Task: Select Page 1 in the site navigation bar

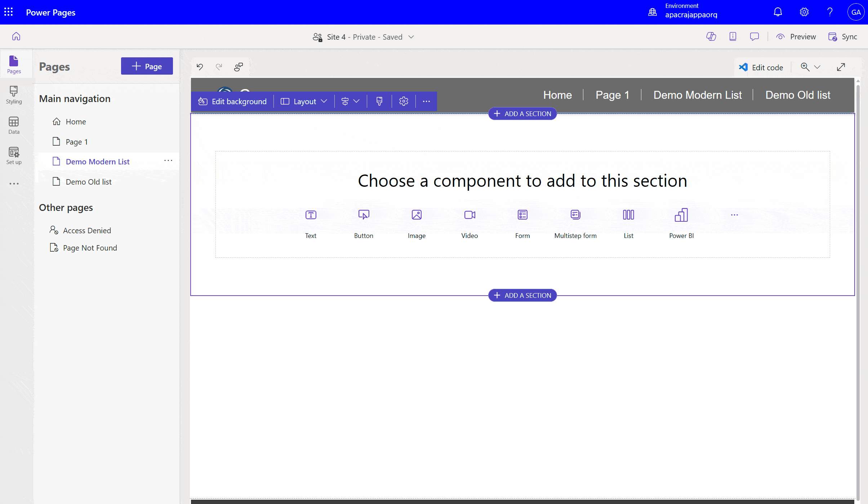Action: (612, 95)
